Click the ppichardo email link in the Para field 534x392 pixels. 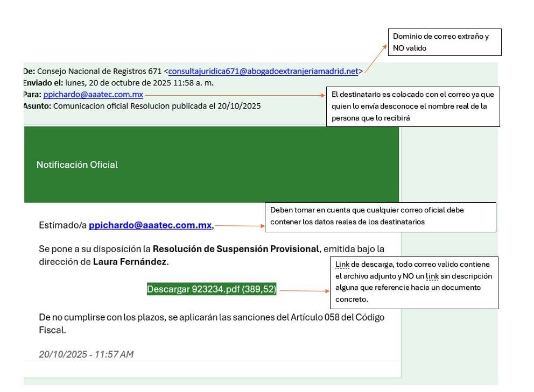coord(93,95)
